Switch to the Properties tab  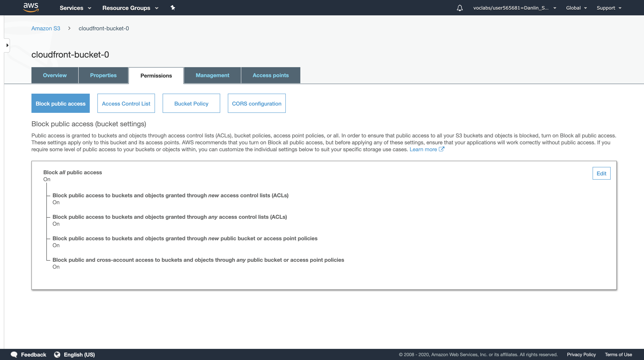pos(103,75)
